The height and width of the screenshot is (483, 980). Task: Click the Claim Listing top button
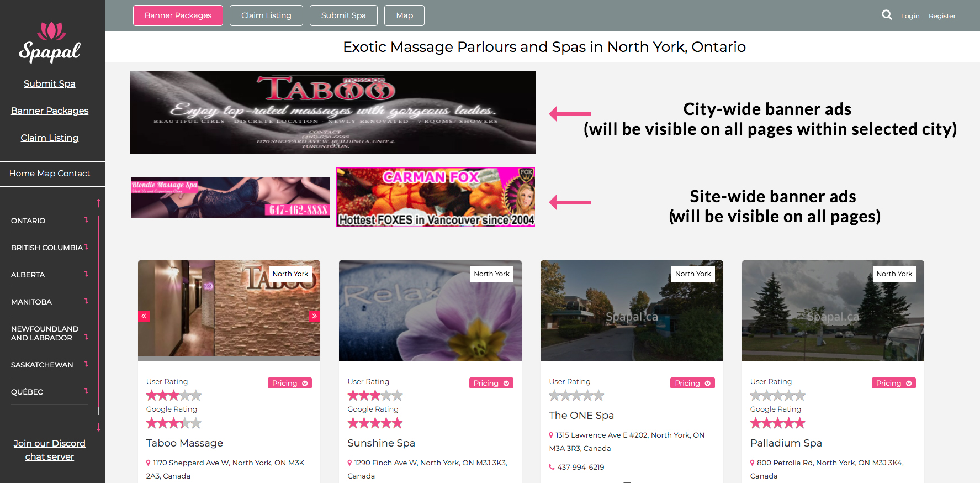coord(266,15)
